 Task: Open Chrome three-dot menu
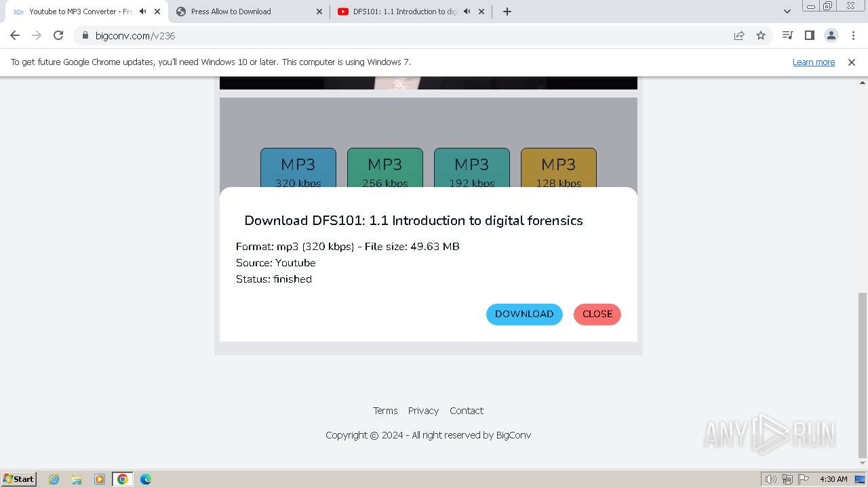click(852, 35)
